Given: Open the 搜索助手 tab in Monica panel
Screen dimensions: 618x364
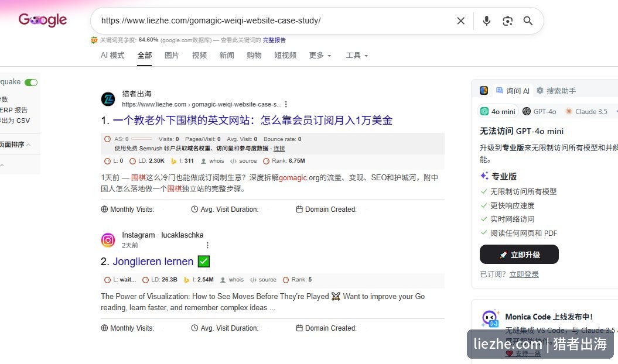Looking at the screenshot, I should [556, 91].
